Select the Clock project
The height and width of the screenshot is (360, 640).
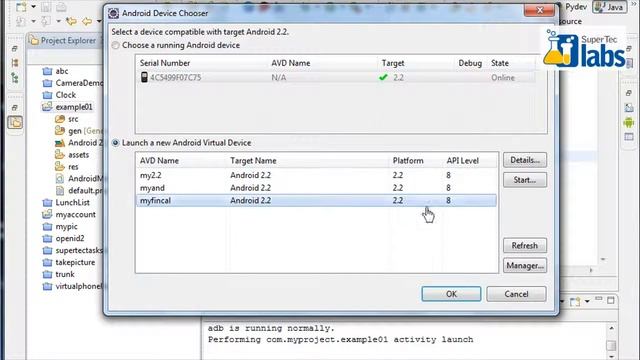pyautogui.click(x=60, y=95)
